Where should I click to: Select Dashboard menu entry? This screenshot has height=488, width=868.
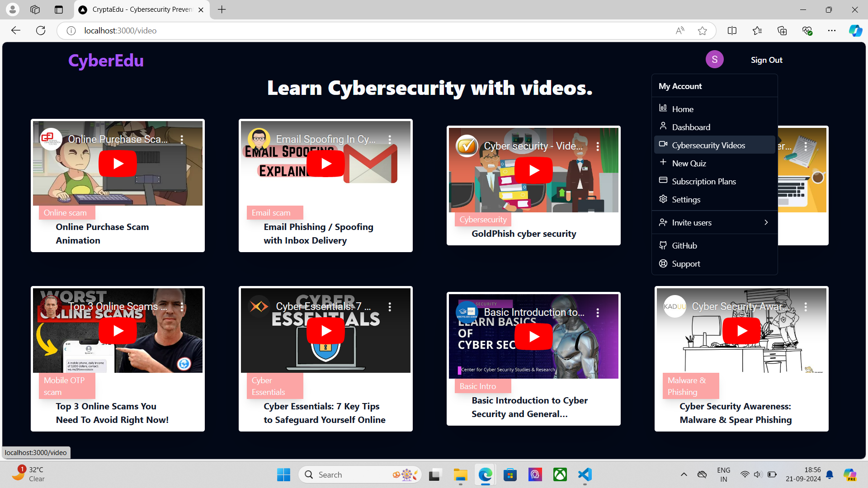coord(691,127)
